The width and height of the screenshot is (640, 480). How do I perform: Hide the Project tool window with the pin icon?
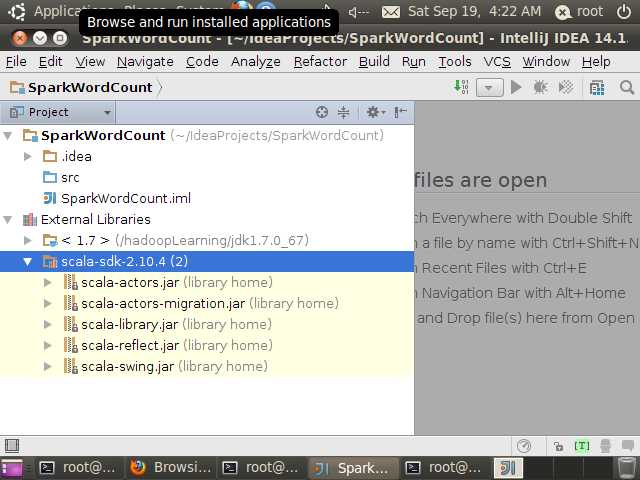pyautogui.click(x=400, y=112)
